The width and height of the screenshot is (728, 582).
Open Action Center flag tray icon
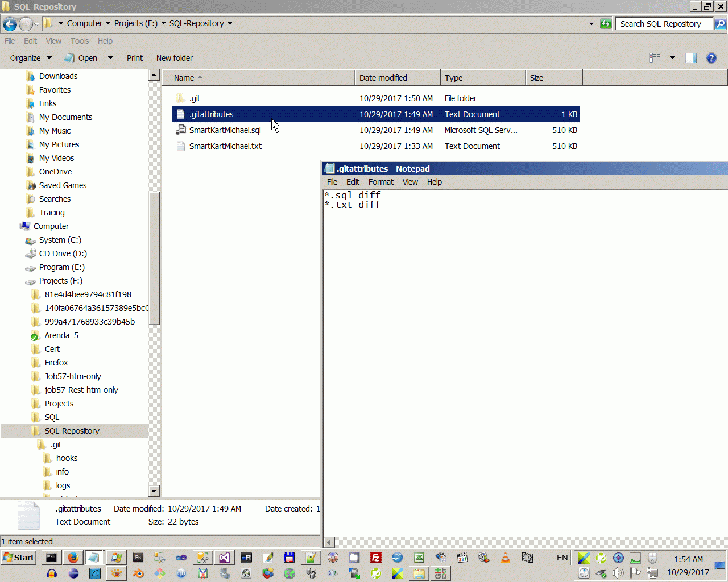(x=635, y=573)
